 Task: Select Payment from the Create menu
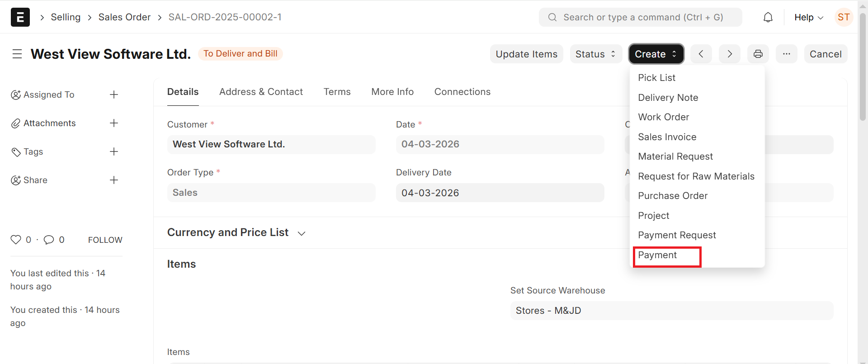pos(657,255)
